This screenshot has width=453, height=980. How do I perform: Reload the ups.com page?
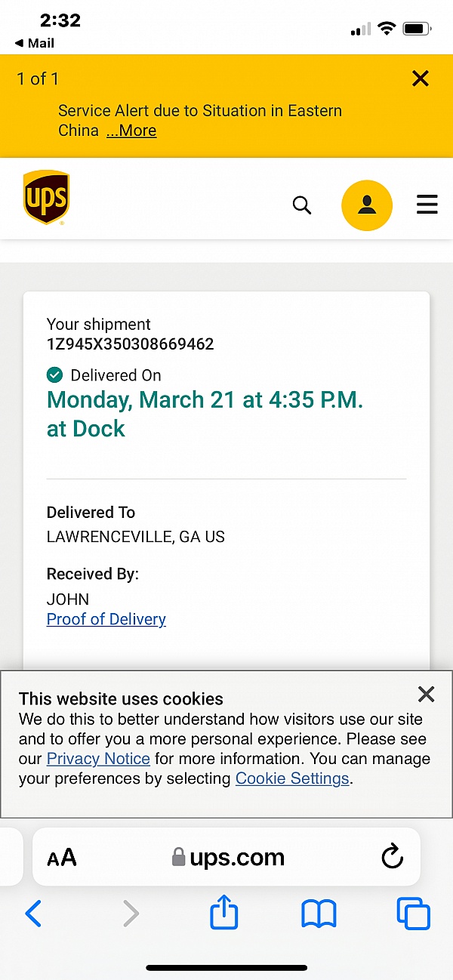392,857
